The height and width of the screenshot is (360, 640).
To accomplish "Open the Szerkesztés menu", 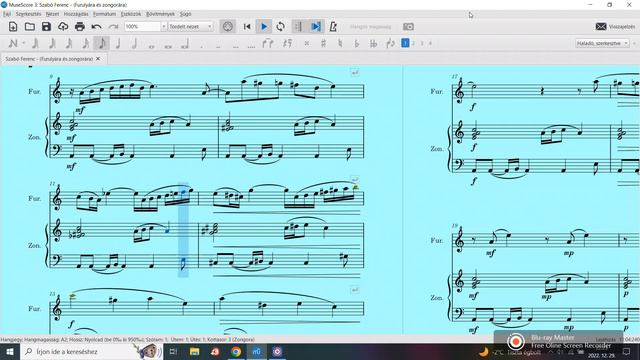I will click(28, 14).
